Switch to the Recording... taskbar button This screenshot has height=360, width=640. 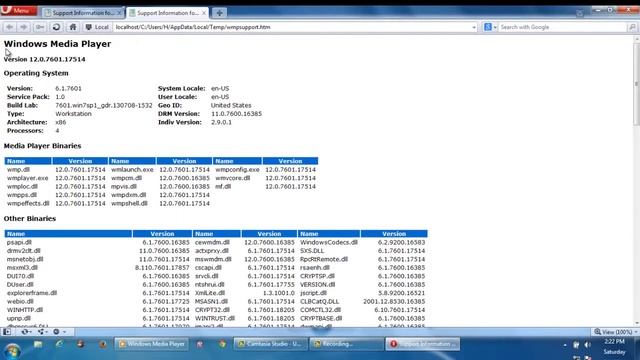[346, 344]
